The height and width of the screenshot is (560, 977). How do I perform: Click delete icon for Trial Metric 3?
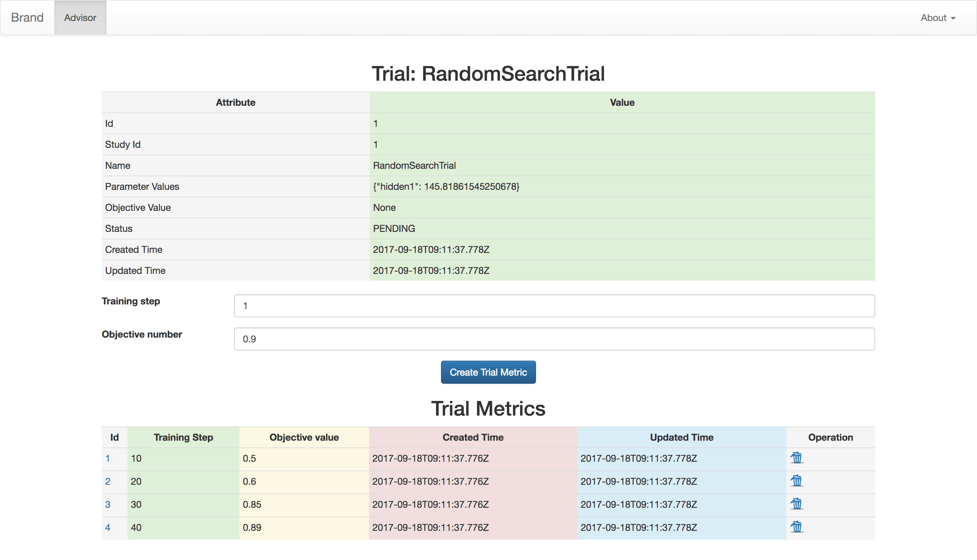797,504
